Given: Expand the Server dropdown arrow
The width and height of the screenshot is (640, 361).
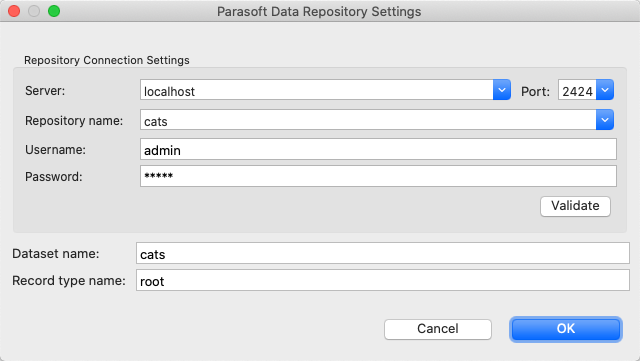Looking at the screenshot, I should tap(502, 90).
